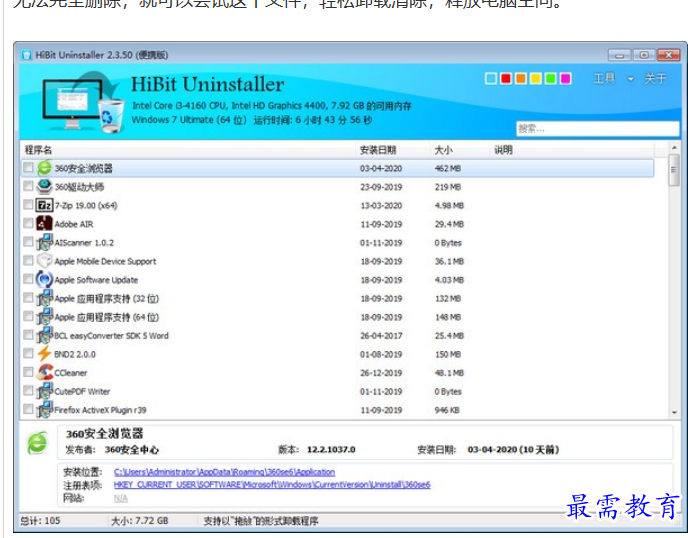Open the N/A website link
Viewport: 688px width, 538px height.
tap(121, 498)
